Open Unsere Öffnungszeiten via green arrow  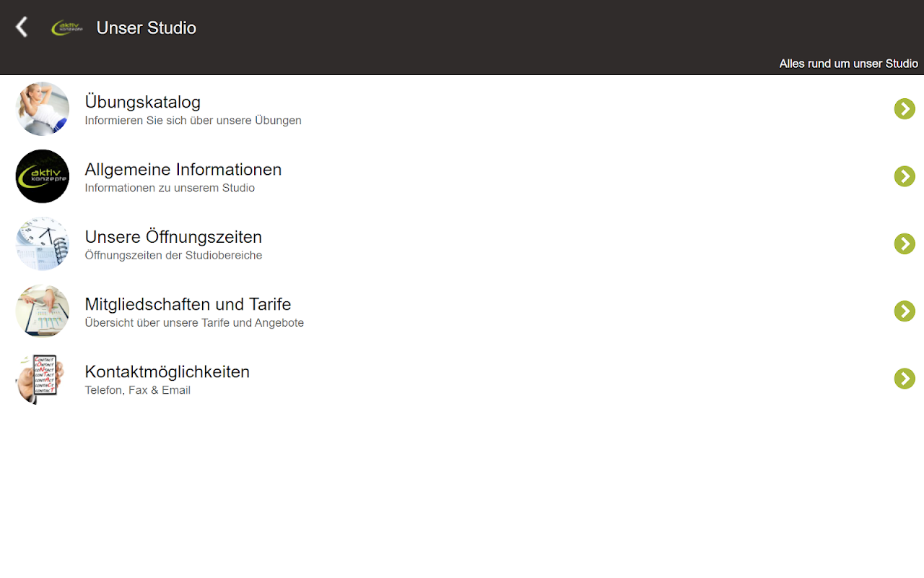pyautogui.click(x=905, y=243)
